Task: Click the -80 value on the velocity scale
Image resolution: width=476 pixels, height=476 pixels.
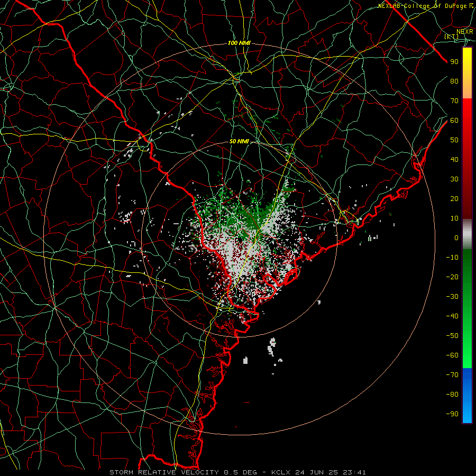Action: click(x=452, y=395)
